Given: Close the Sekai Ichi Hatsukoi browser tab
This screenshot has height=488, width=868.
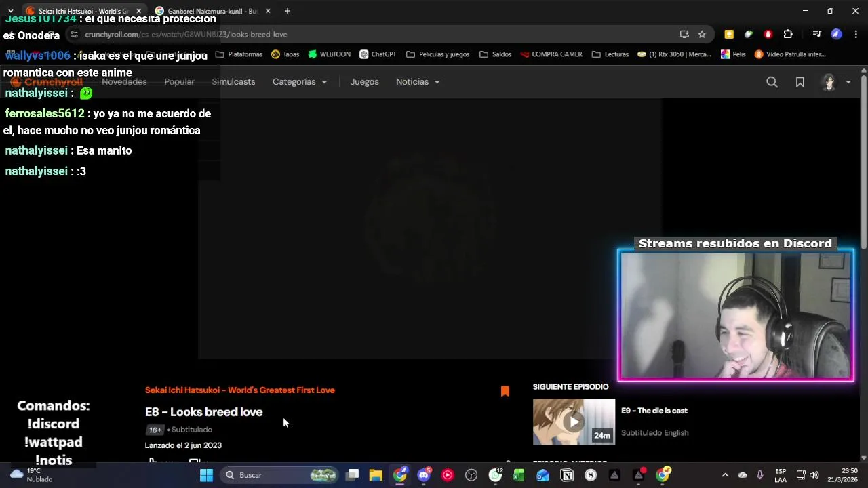Looking at the screenshot, I should pyautogui.click(x=139, y=11).
